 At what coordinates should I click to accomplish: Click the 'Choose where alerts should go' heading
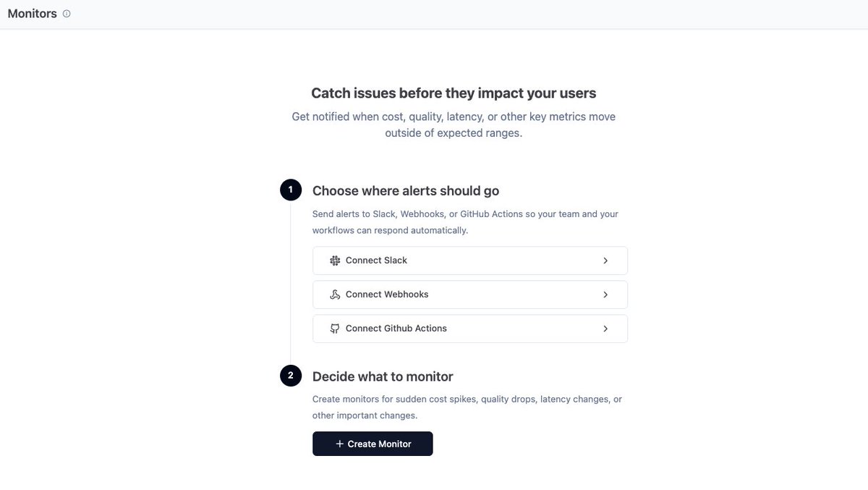pos(406,191)
